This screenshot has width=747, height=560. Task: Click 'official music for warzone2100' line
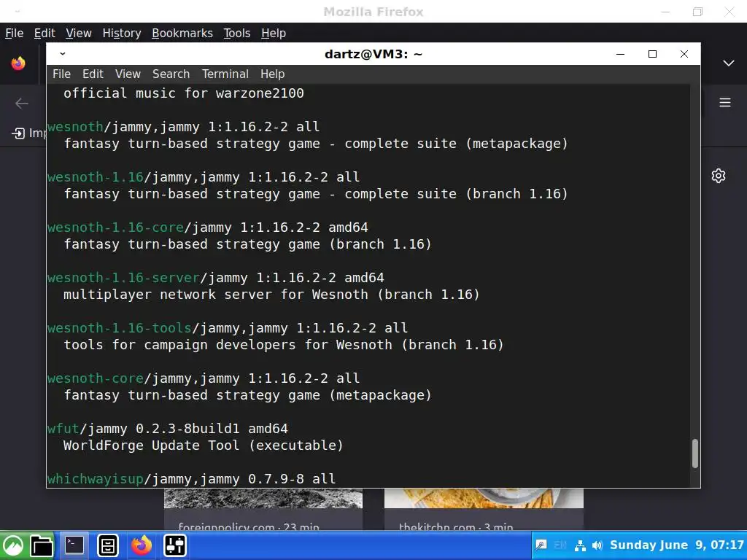click(x=183, y=93)
